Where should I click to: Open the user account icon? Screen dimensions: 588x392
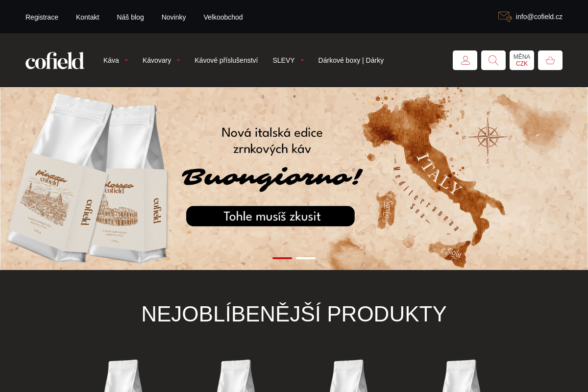tap(465, 60)
